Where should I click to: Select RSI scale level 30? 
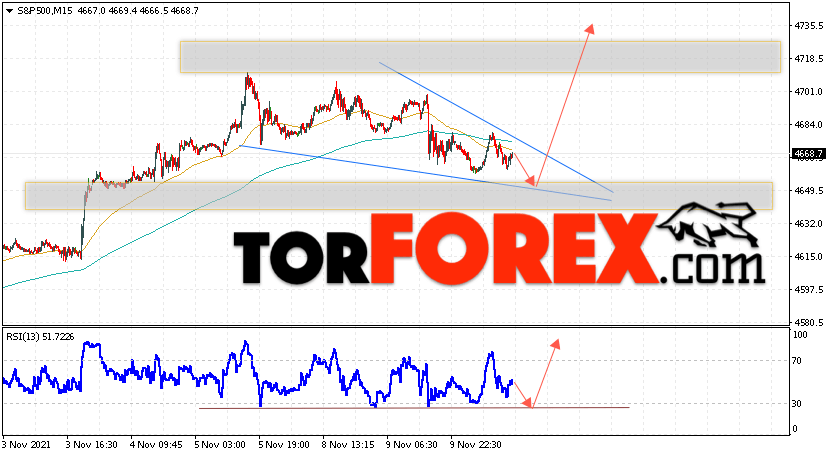click(x=797, y=404)
